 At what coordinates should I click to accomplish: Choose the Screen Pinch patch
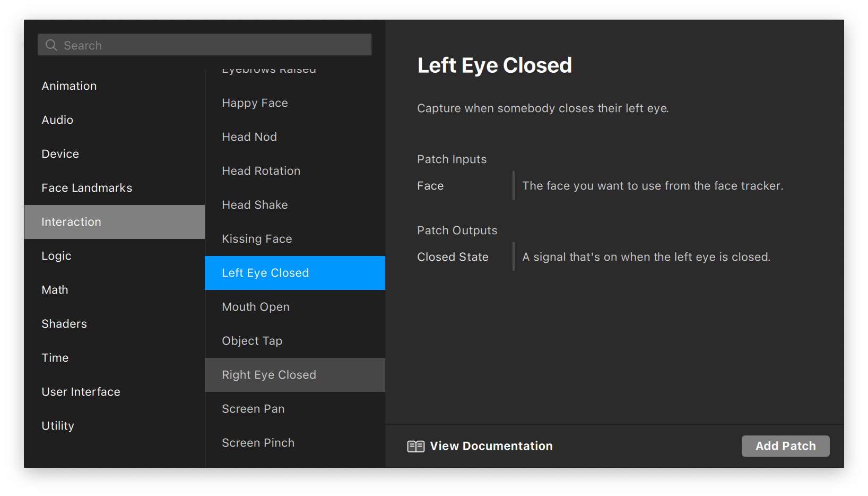click(x=258, y=443)
